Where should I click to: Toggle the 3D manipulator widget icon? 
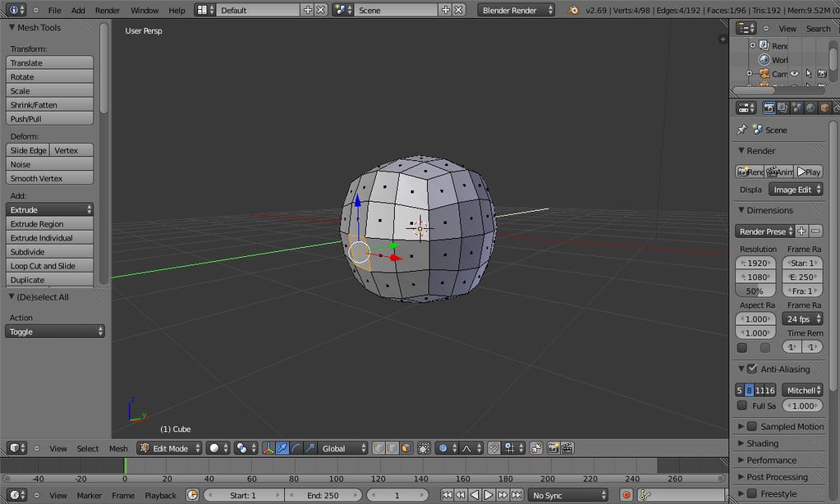[268, 448]
